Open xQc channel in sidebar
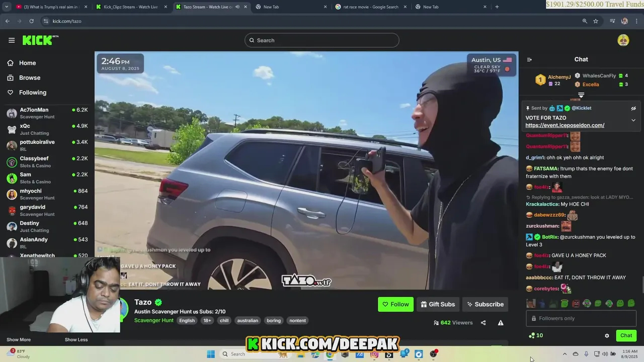 click(x=47, y=129)
